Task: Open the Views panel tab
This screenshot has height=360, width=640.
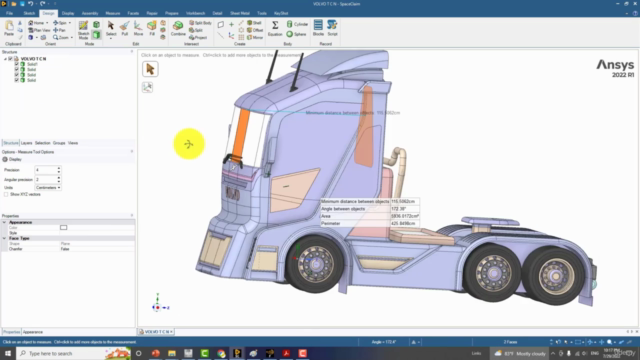Action: point(73,143)
